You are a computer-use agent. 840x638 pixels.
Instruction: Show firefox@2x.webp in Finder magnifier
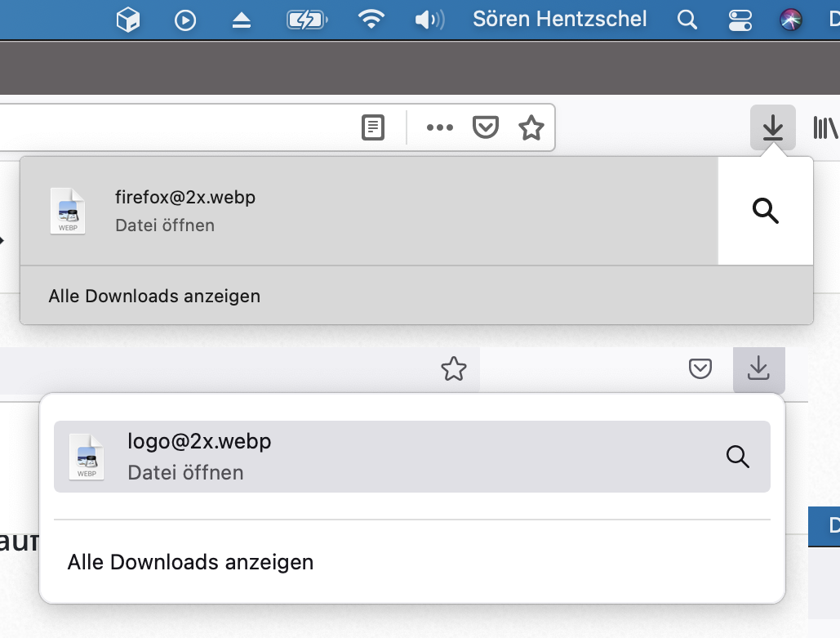click(x=765, y=211)
